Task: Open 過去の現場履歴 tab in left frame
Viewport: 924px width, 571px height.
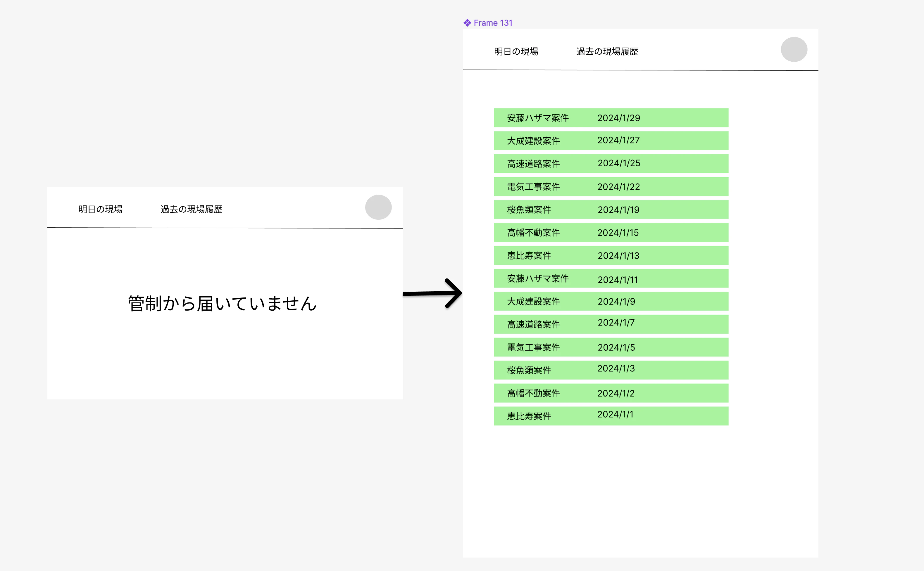Action: [x=192, y=209]
